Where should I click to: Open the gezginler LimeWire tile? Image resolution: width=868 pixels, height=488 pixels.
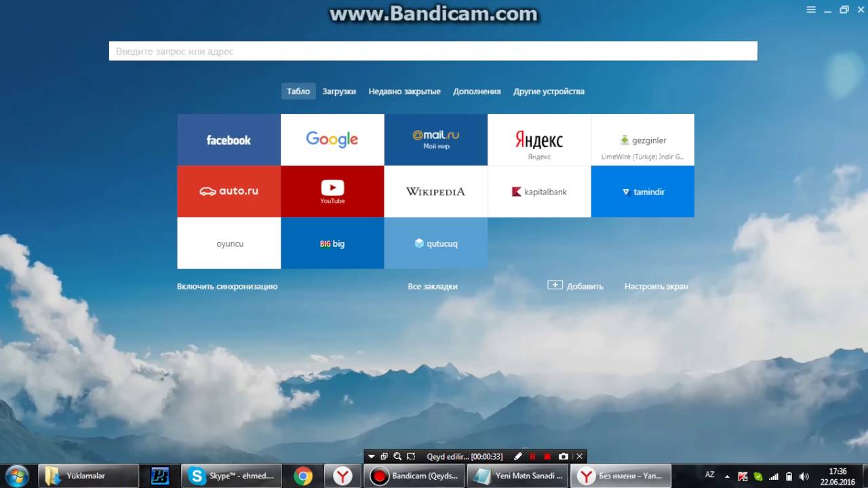(643, 140)
